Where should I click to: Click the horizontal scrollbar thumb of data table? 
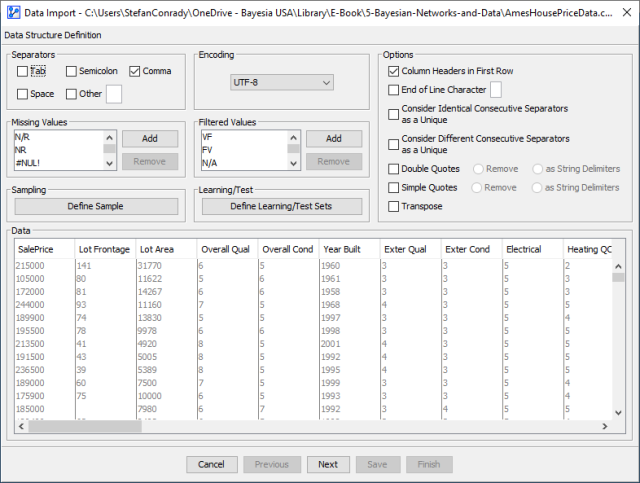(x=85, y=427)
